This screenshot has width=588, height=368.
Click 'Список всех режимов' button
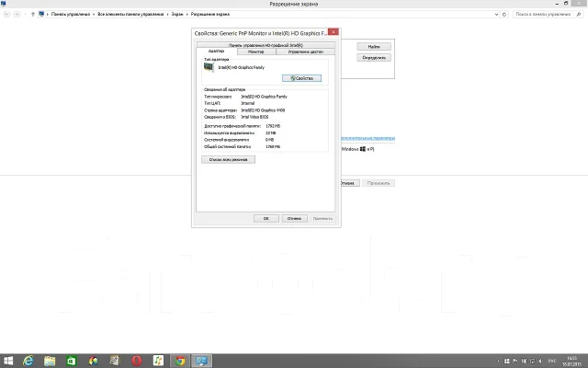click(x=228, y=159)
